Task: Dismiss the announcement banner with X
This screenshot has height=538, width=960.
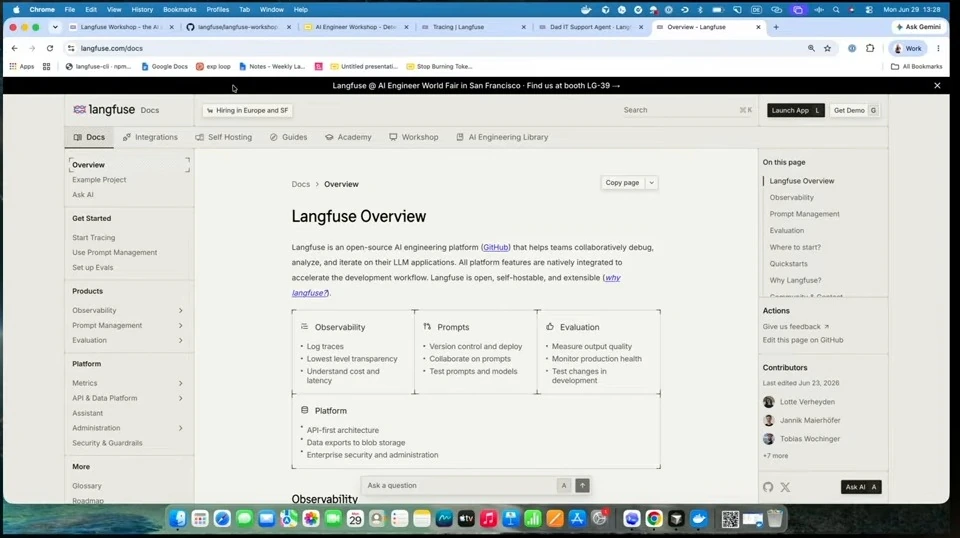Action: tap(937, 86)
